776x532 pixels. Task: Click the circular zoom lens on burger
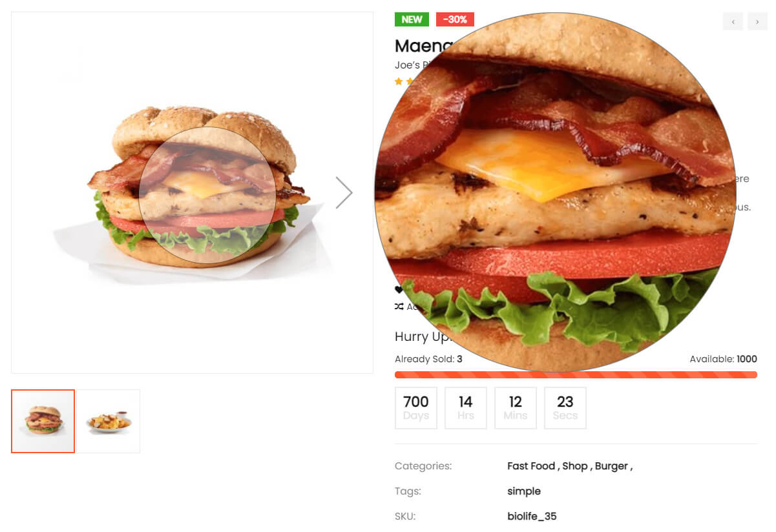(207, 195)
